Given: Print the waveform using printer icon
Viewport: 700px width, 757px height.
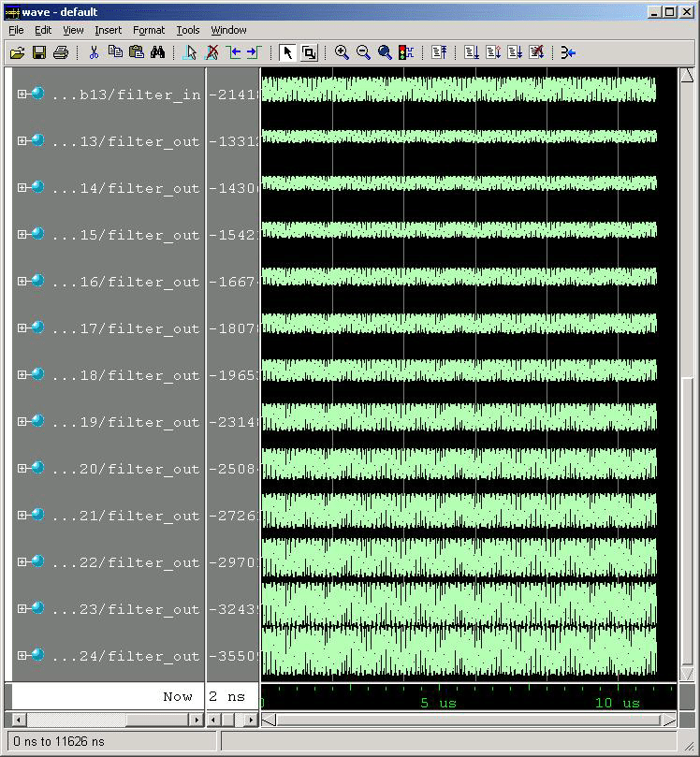Looking at the screenshot, I should click(x=60, y=52).
